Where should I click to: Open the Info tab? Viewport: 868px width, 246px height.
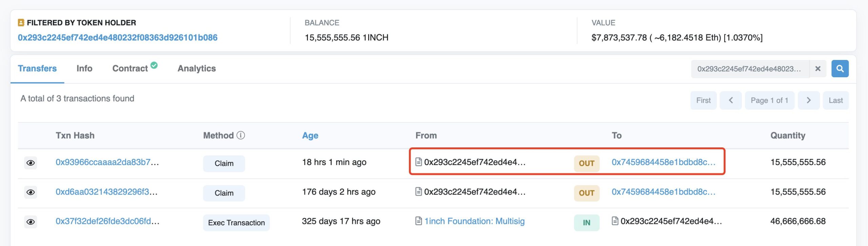pyautogui.click(x=84, y=68)
